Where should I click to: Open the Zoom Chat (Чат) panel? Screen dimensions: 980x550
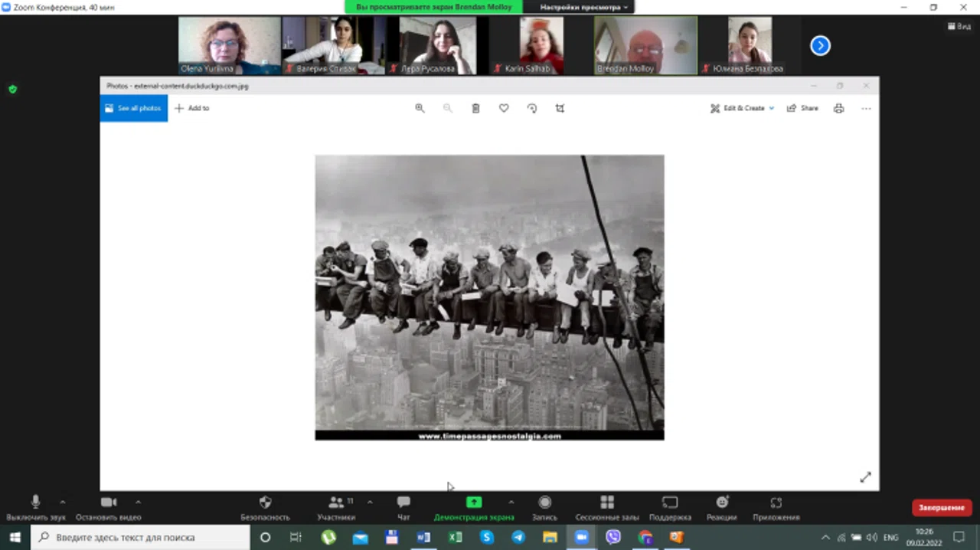point(403,507)
